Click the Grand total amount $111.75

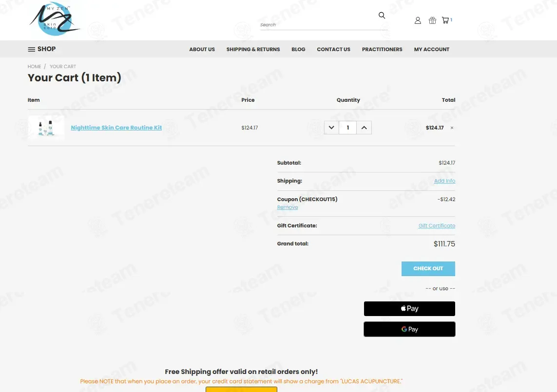click(444, 244)
